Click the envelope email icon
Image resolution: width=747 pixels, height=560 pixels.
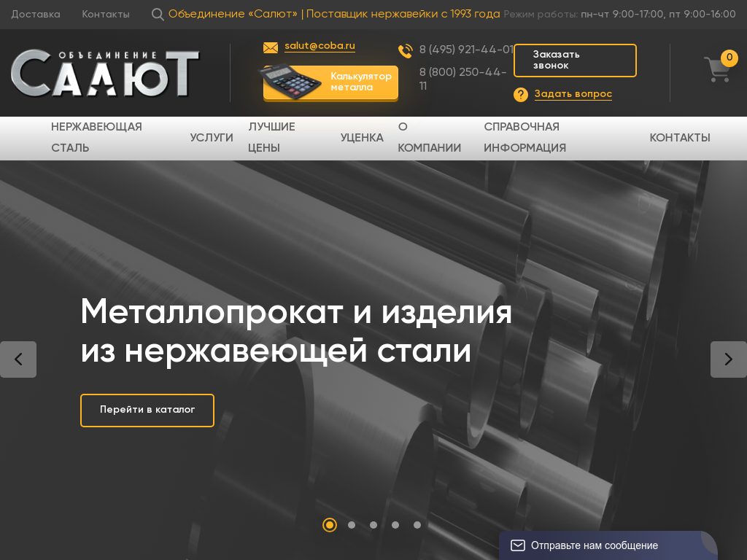click(271, 47)
